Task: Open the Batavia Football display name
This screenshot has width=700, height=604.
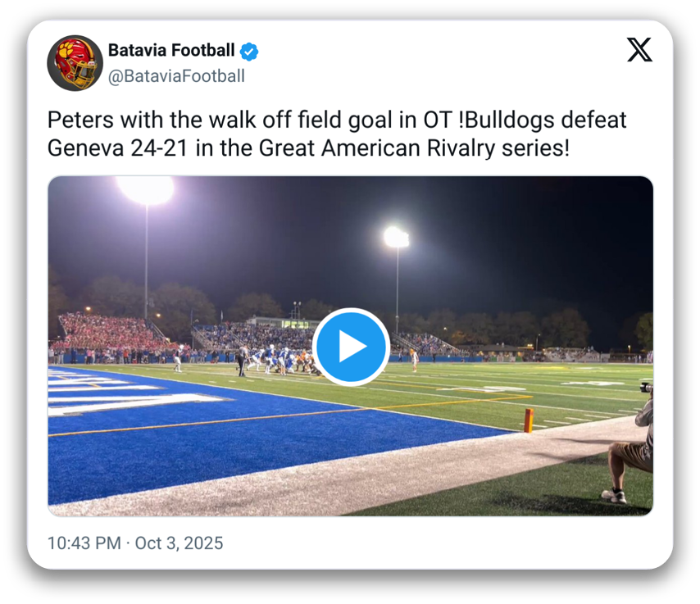Action: [x=170, y=51]
